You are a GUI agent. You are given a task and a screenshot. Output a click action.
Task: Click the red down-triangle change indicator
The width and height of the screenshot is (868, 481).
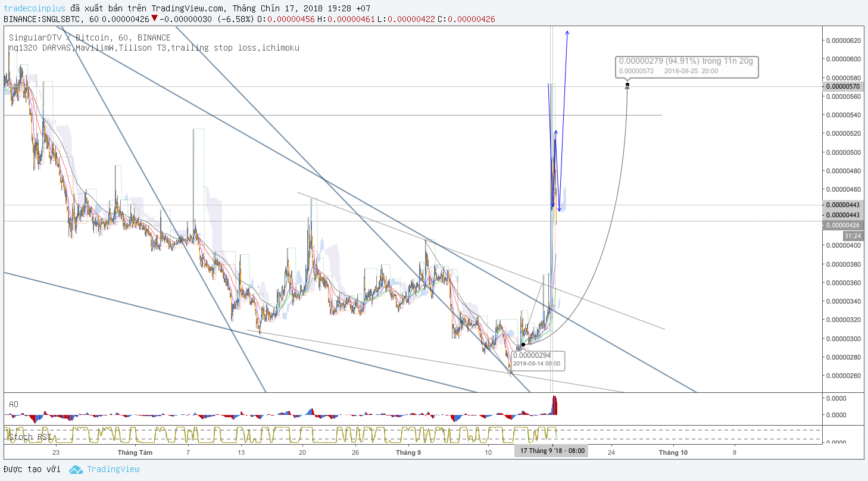(x=154, y=18)
